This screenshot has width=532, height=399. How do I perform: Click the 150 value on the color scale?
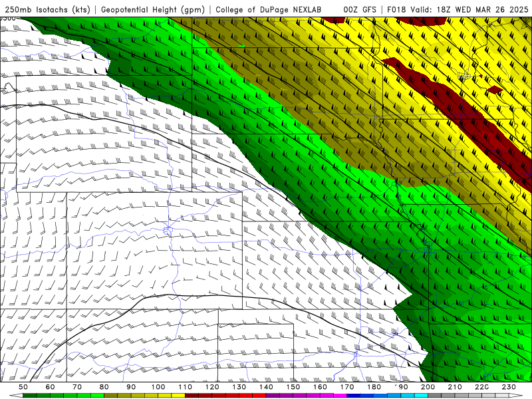tap(293, 387)
